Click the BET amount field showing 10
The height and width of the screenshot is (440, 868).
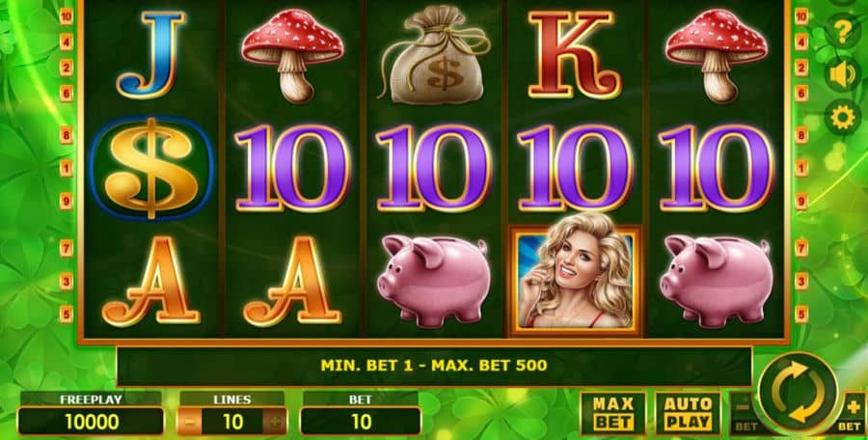(x=361, y=422)
